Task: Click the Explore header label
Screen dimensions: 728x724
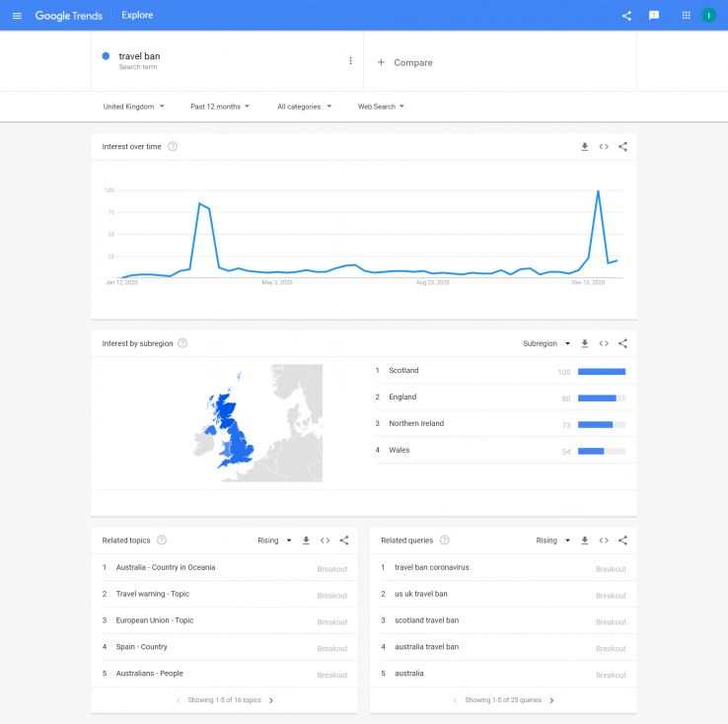Action: click(x=137, y=16)
